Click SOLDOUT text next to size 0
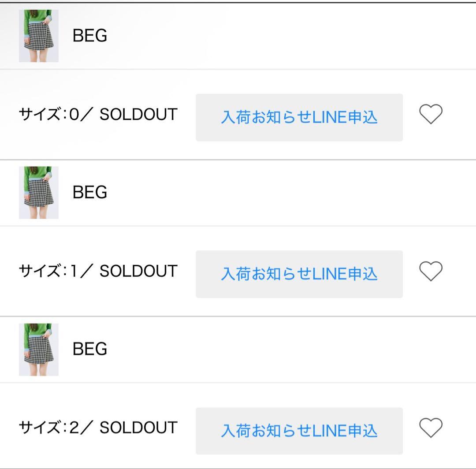The height and width of the screenshot is (469, 476). [138, 115]
